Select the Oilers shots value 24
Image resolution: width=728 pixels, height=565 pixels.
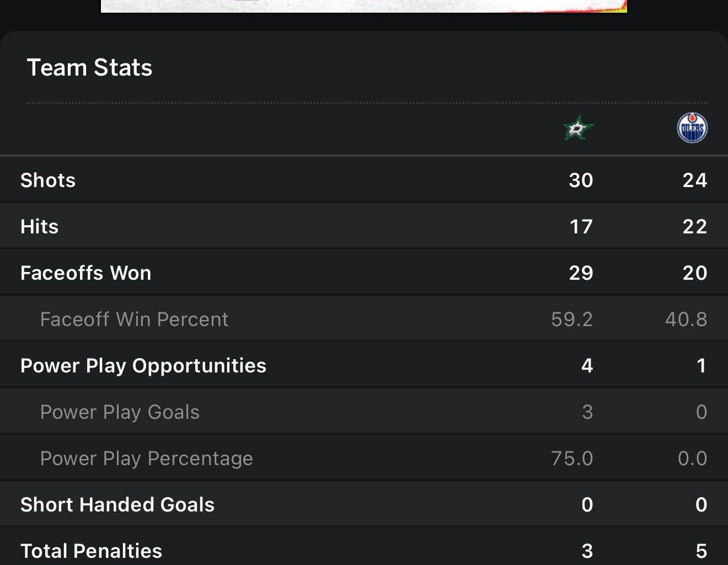(694, 180)
